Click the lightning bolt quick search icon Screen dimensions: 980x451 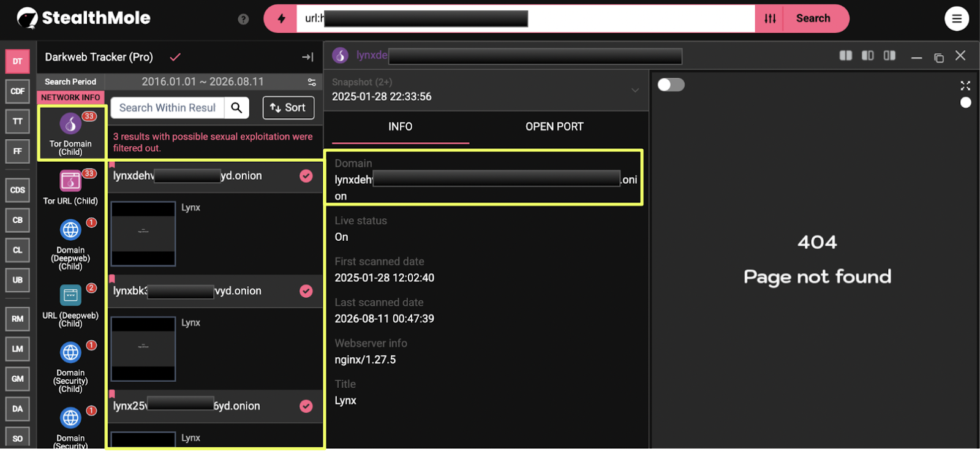click(x=281, y=18)
